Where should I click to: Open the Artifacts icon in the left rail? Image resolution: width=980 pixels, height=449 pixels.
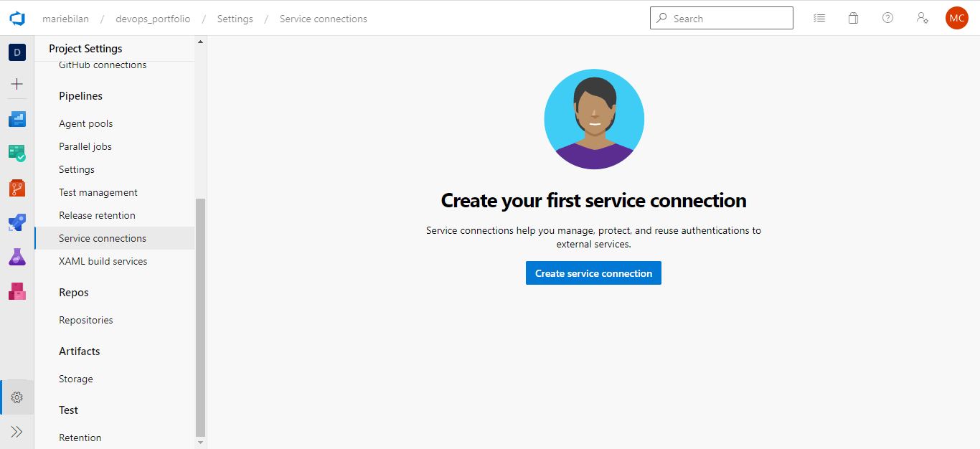pos(17,291)
